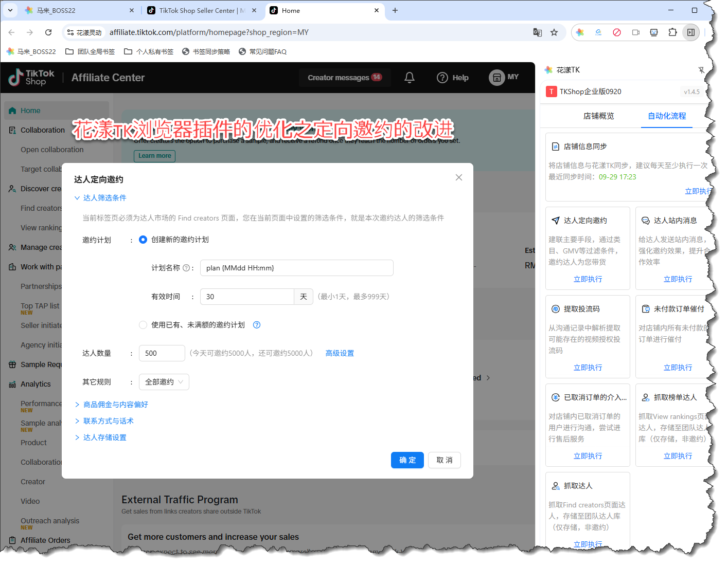Viewport: 728px width, 566px height.
Task: Expand the 联系方式与话术 section
Action: (x=108, y=421)
